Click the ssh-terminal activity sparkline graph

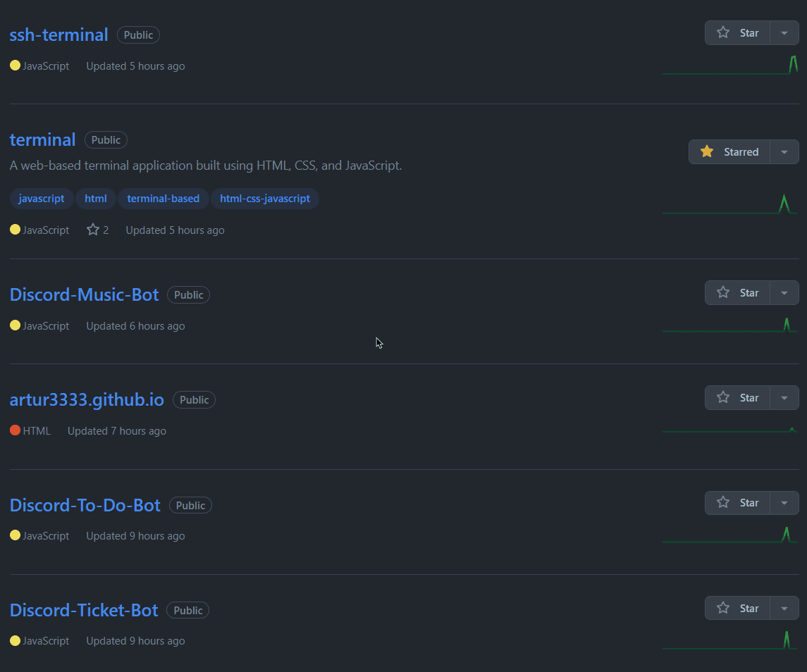(729, 66)
